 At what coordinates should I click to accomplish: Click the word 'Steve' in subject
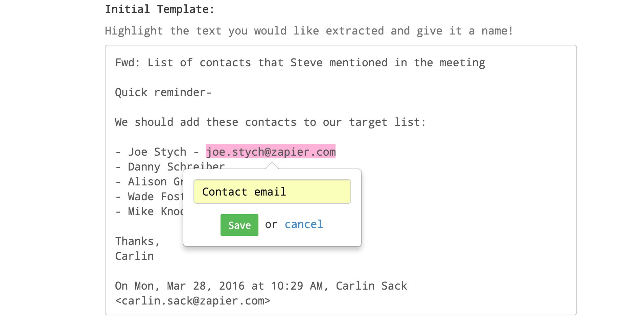coord(306,63)
